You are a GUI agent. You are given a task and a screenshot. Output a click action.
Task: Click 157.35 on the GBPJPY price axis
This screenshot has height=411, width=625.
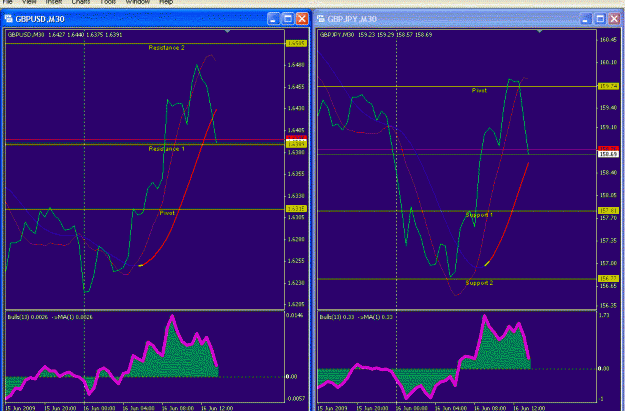pyautogui.click(x=608, y=240)
